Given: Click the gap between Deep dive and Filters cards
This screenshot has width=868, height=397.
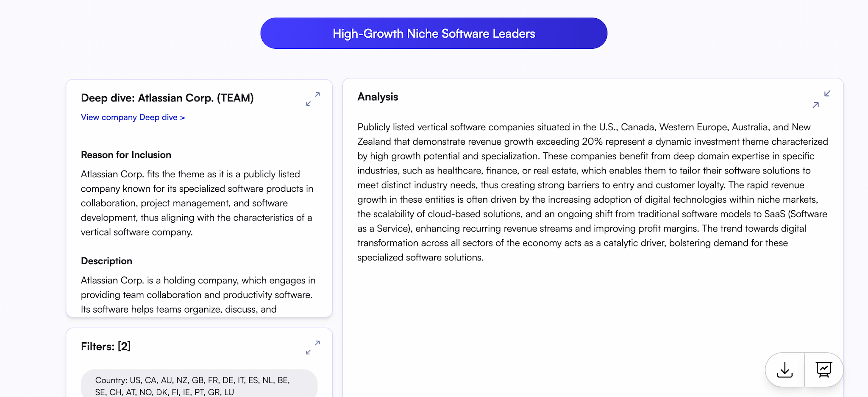Looking at the screenshot, I should click(x=199, y=322).
